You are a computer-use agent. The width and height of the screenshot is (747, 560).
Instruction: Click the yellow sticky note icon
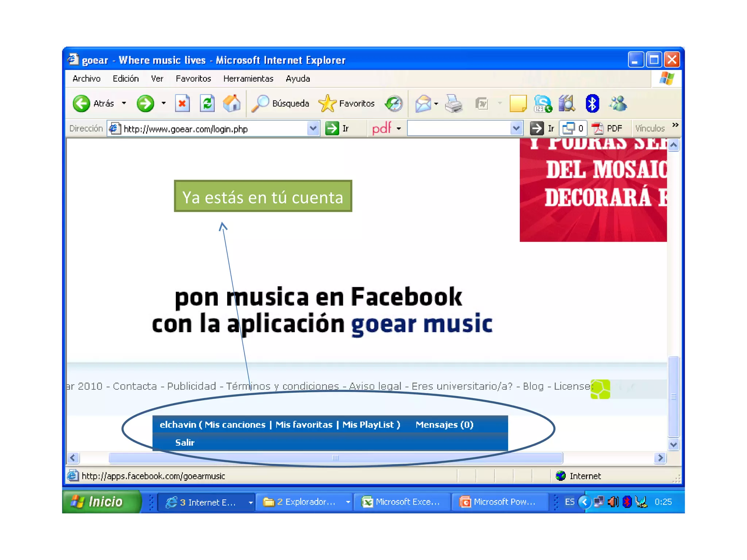tap(518, 104)
